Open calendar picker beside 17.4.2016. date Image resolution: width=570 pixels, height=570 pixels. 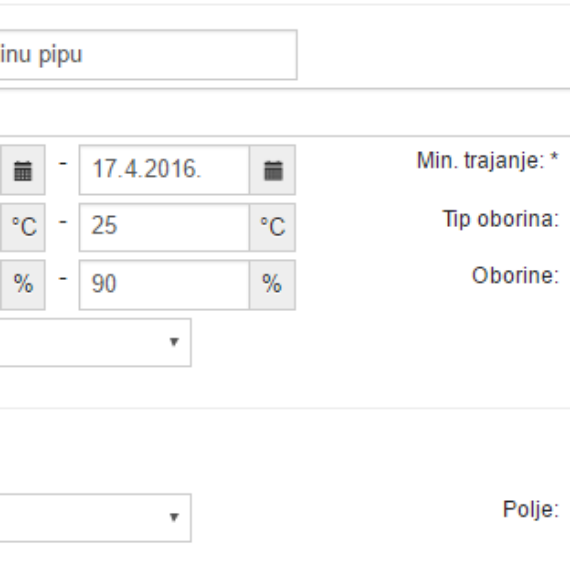[x=273, y=170]
